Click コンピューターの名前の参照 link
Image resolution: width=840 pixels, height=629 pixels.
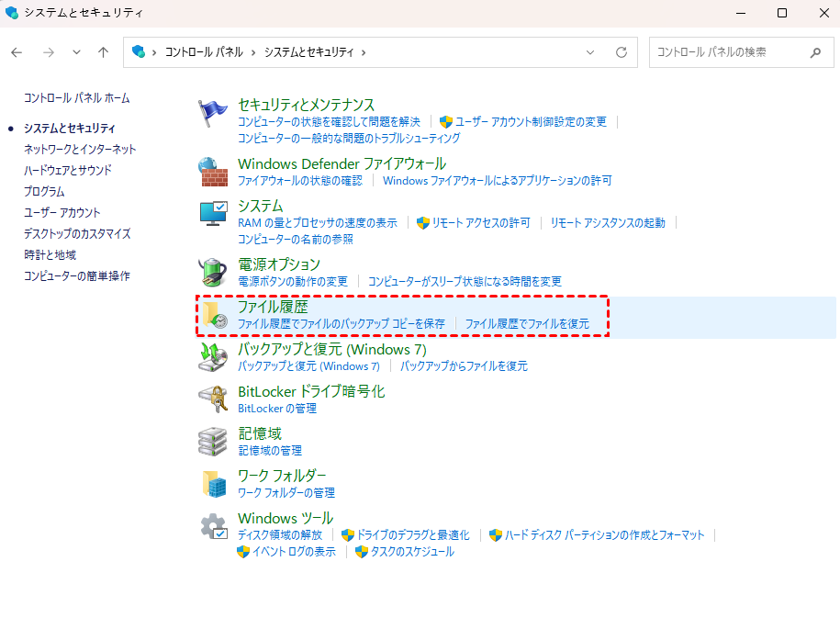(x=296, y=239)
